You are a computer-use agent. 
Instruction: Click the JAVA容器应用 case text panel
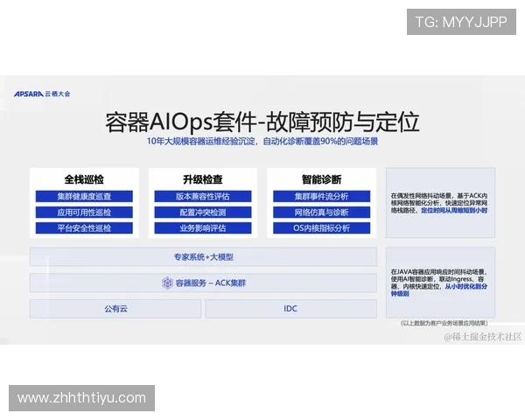click(440, 283)
